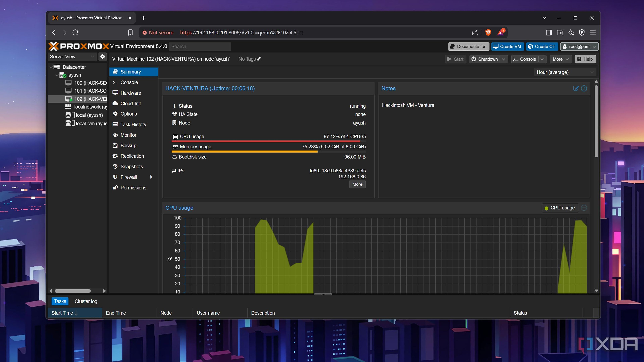Switch to the Cluster log tab
Screen dimensions: 644x362
click(x=86, y=301)
